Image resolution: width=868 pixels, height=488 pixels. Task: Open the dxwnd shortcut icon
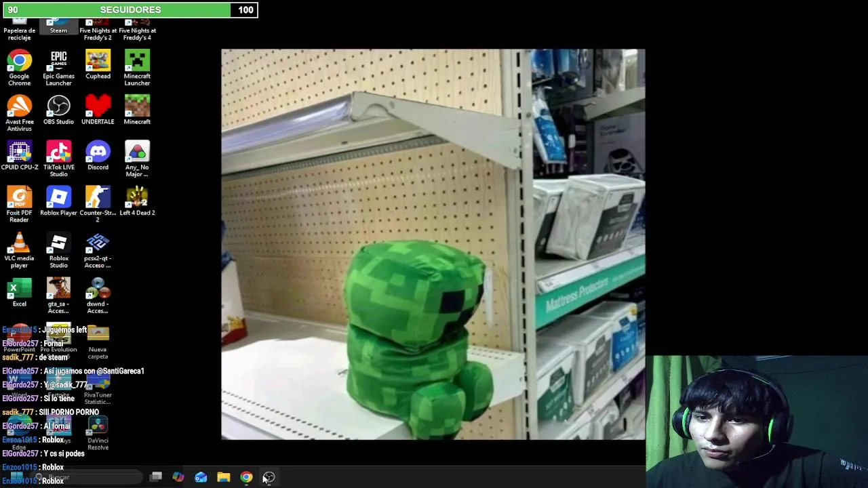98,295
